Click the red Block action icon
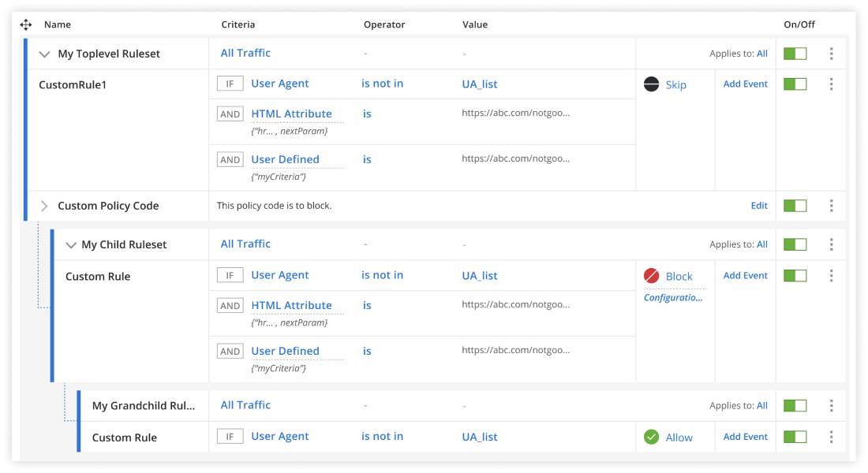Screen dimensions: 868x473 tap(651, 276)
